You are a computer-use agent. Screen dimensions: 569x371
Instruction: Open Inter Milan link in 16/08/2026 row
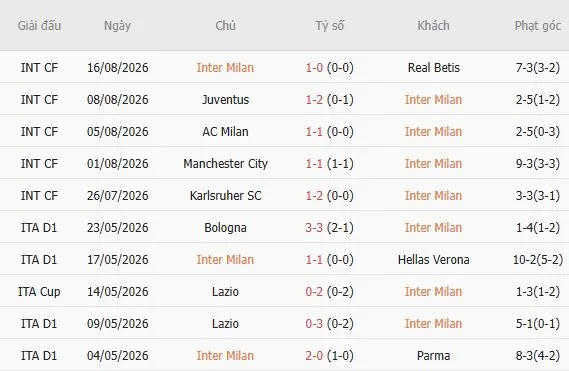[225, 68]
